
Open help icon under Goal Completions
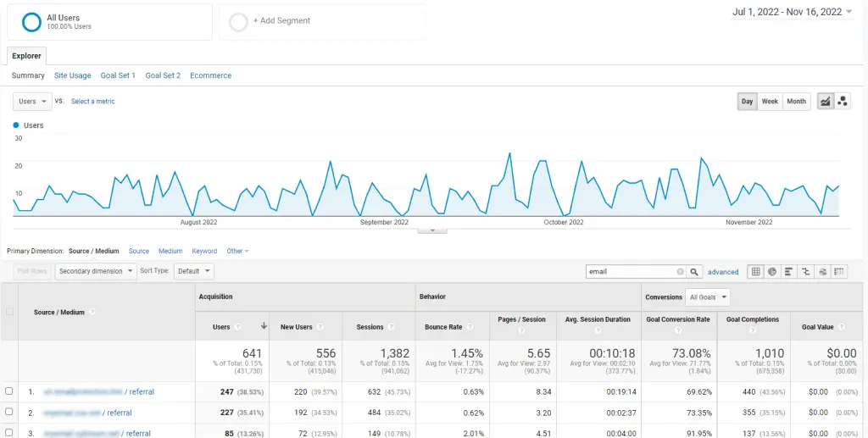click(x=753, y=330)
